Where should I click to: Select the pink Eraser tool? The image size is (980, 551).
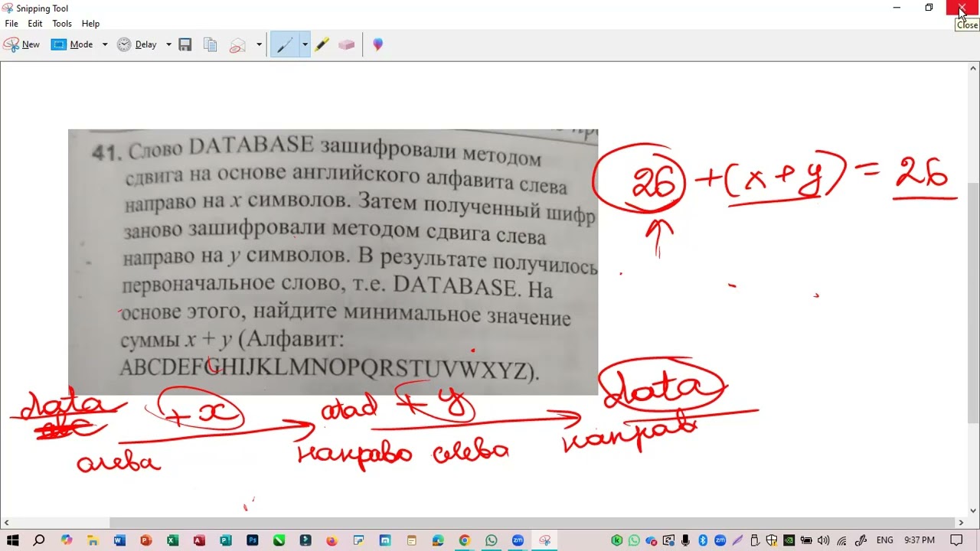coord(346,44)
